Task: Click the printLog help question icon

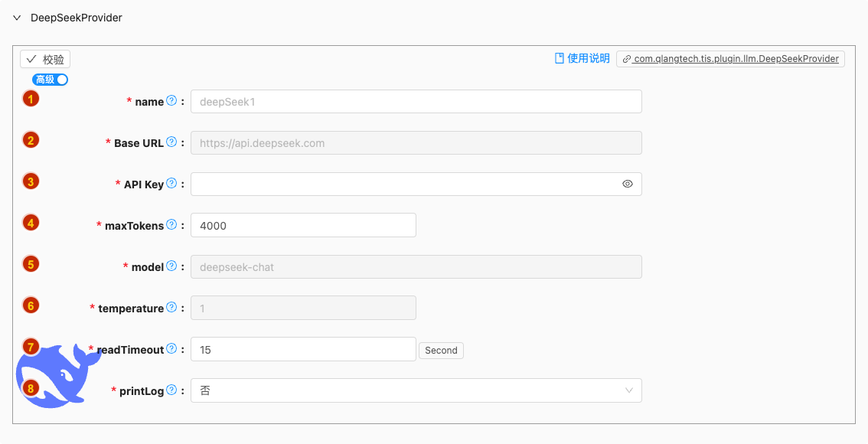Action: pyautogui.click(x=171, y=390)
